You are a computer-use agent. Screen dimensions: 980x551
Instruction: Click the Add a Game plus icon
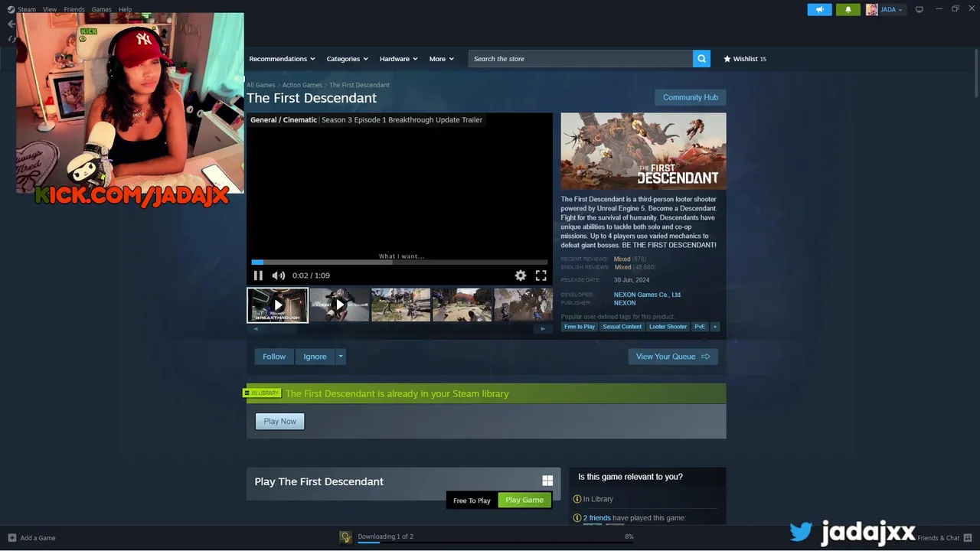[x=11, y=538]
